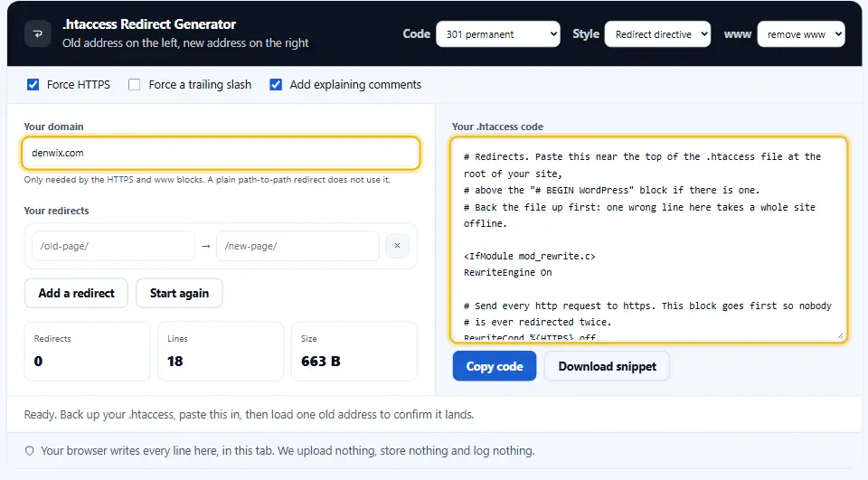
Task: Click the Your .htaccess code label
Action: click(497, 127)
